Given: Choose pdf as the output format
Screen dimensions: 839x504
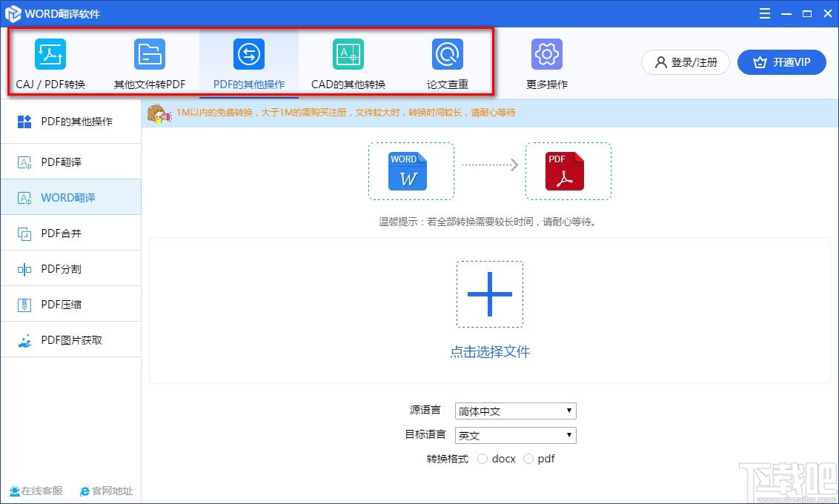Looking at the screenshot, I should (528, 459).
